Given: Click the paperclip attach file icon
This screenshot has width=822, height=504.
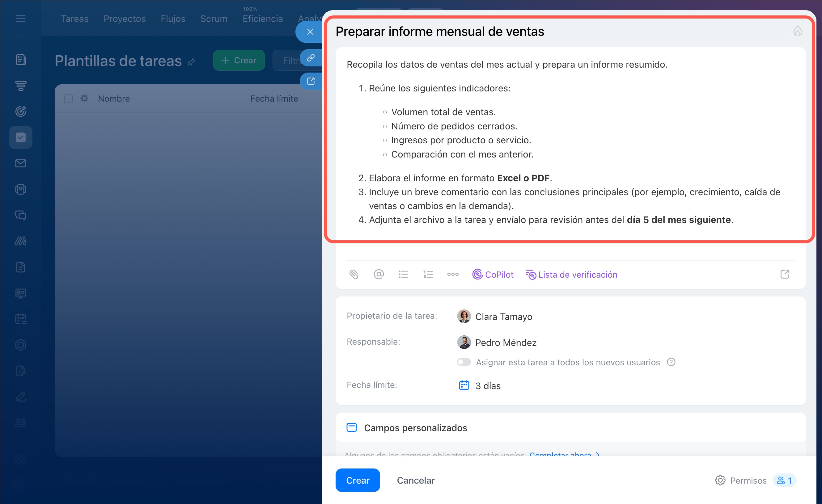Looking at the screenshot, I should pos(354,274).
